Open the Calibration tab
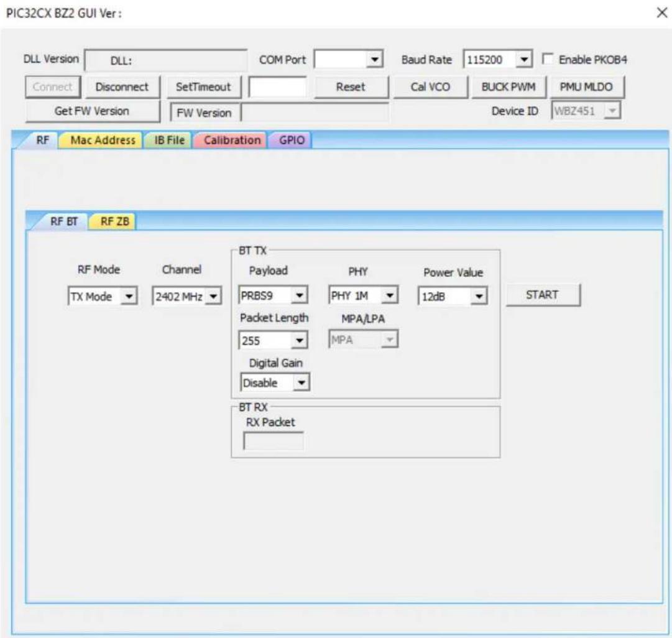Image resolution: width=672 pixels, height=638 pixels. pos(232,140)
